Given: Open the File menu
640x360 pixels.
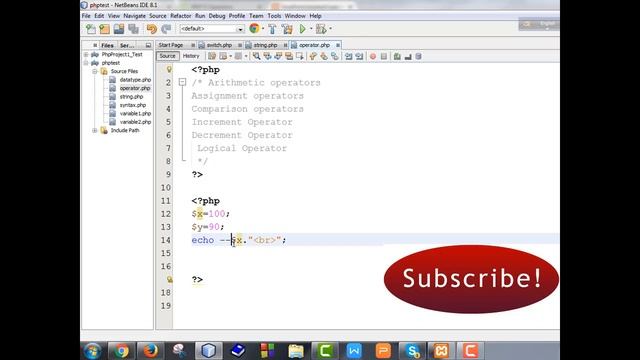Looking at the screenshot, I should (86, 16).
